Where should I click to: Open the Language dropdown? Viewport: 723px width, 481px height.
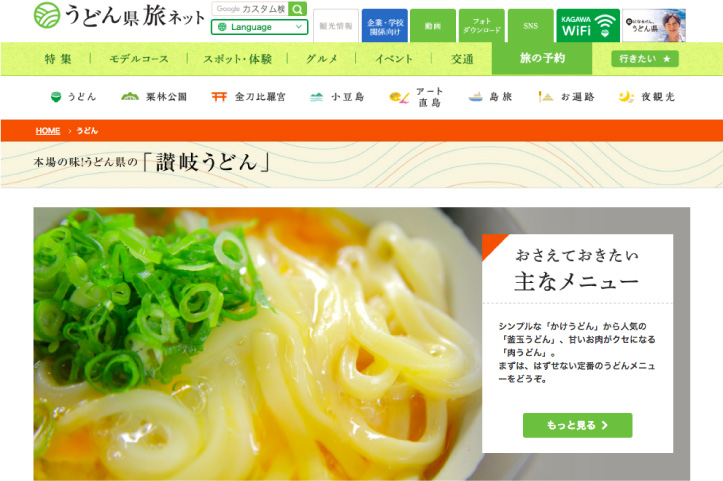click(260, 27)
